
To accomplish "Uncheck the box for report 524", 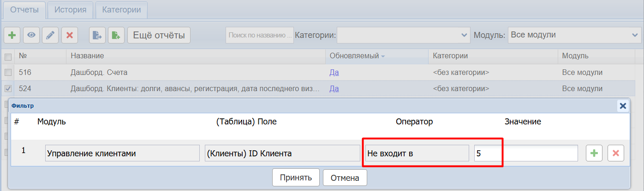I will pyautogui.click(x=8, y=88).
